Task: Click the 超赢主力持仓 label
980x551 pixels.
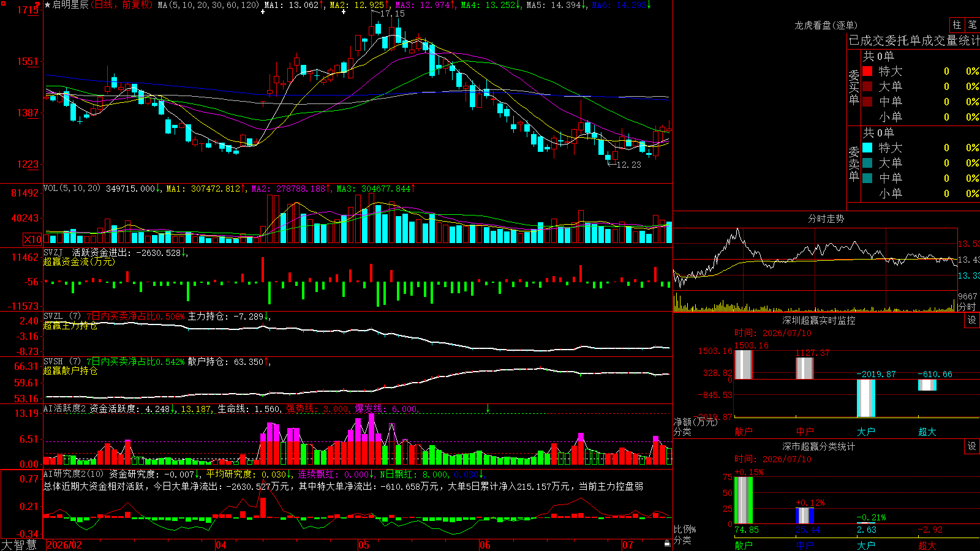Action: [70, 325]
